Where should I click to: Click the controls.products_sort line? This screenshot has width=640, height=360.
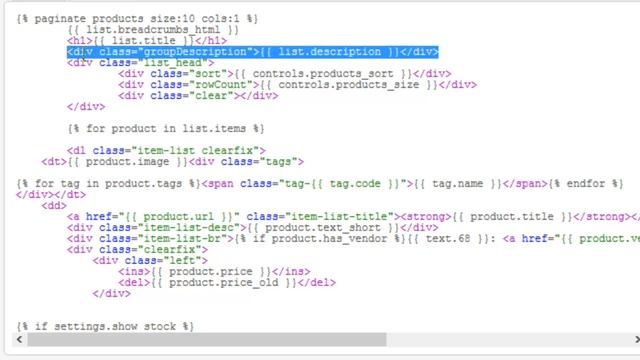coord(284,74)
